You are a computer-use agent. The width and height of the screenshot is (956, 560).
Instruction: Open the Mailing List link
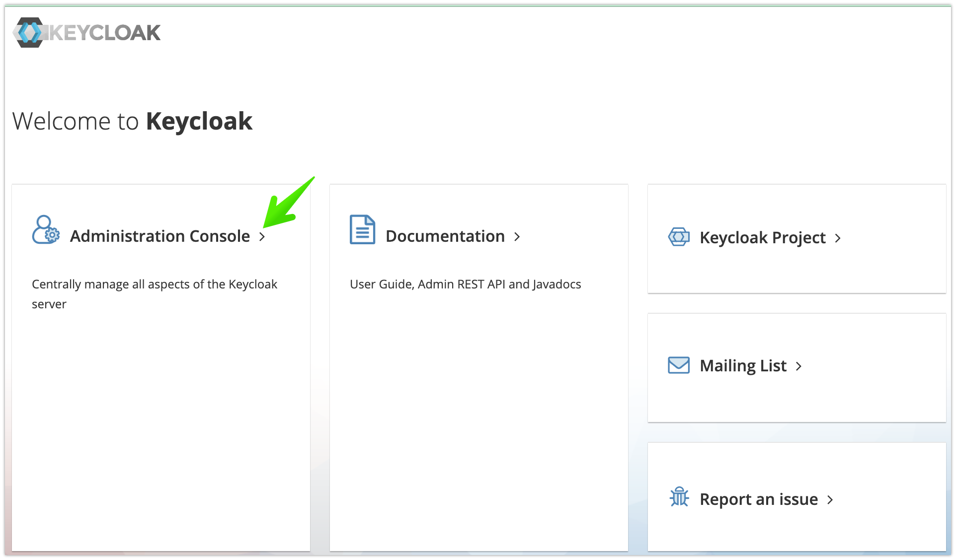pyautogui.click(x=743, y=366)
